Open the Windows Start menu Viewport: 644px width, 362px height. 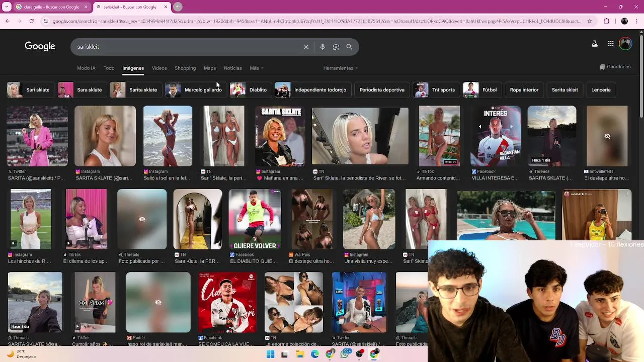(x=270, y=354)
